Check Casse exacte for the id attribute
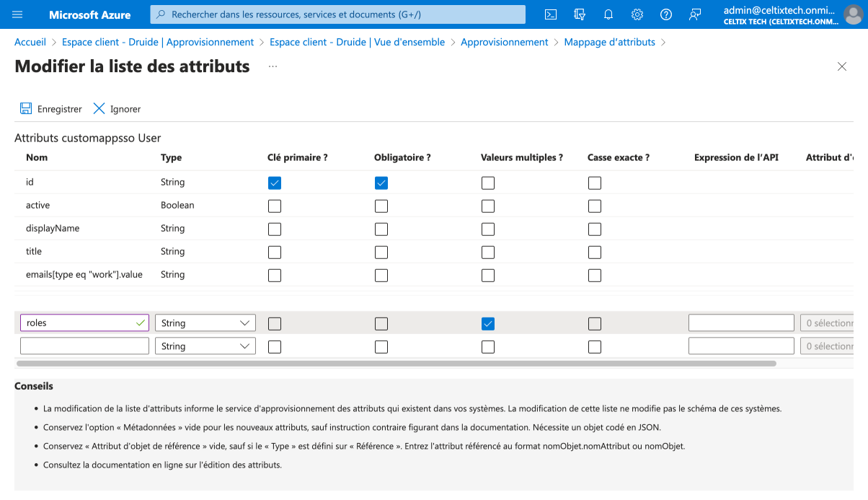 tap(595, 183)
